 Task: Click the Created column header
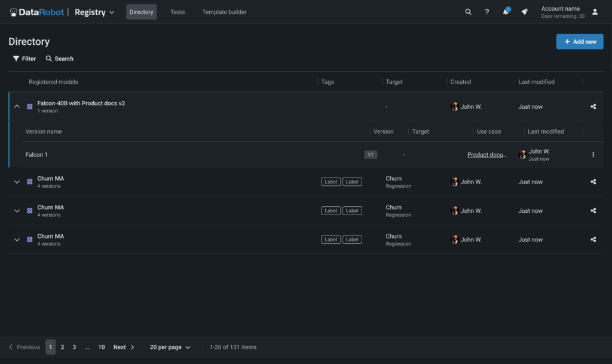click(461, 82)
